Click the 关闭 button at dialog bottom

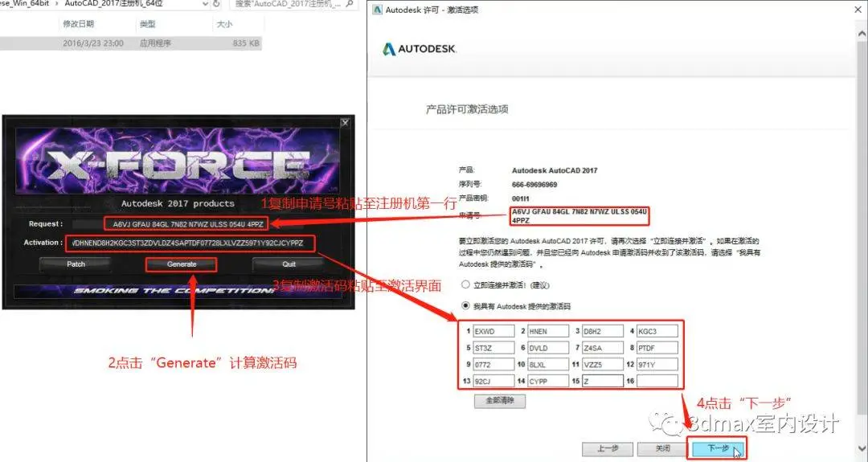tap(662, 448)
